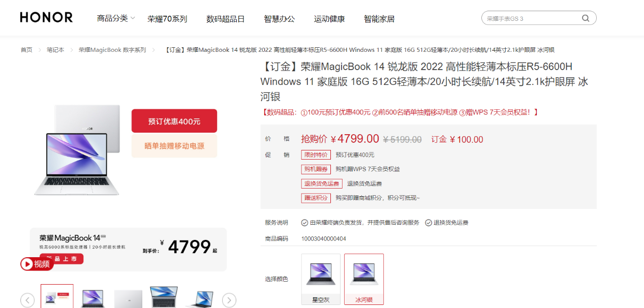The width and height of the screenshot is (644, 308).
Task: Open the 荣耀70系列 menu
Action: [167, 19]
